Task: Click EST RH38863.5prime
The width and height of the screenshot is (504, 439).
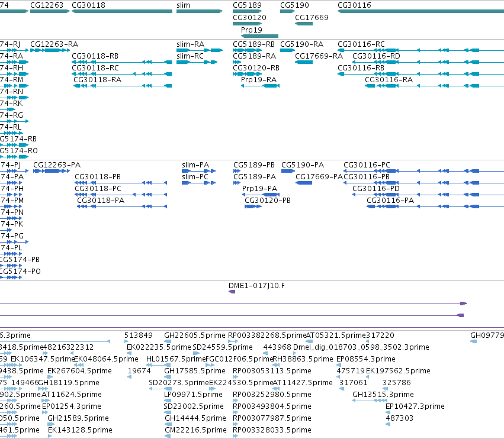Action: tap(303, 359)
